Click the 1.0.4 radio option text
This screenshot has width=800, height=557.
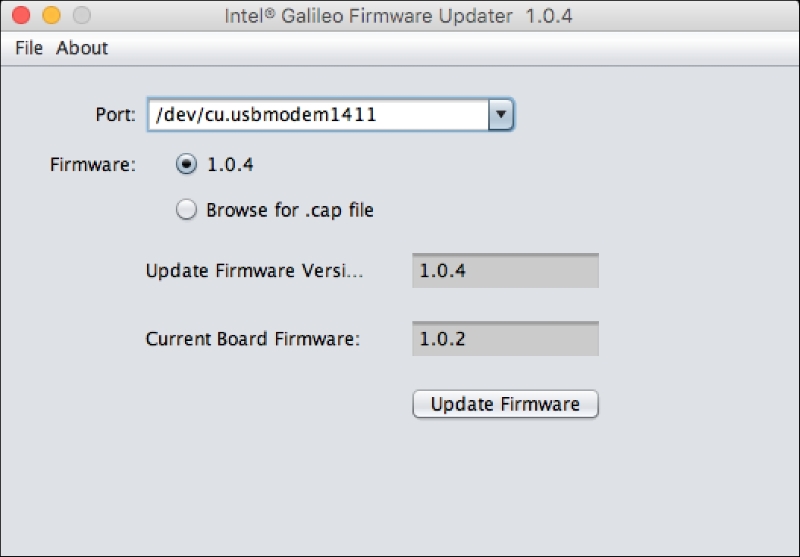230,165
